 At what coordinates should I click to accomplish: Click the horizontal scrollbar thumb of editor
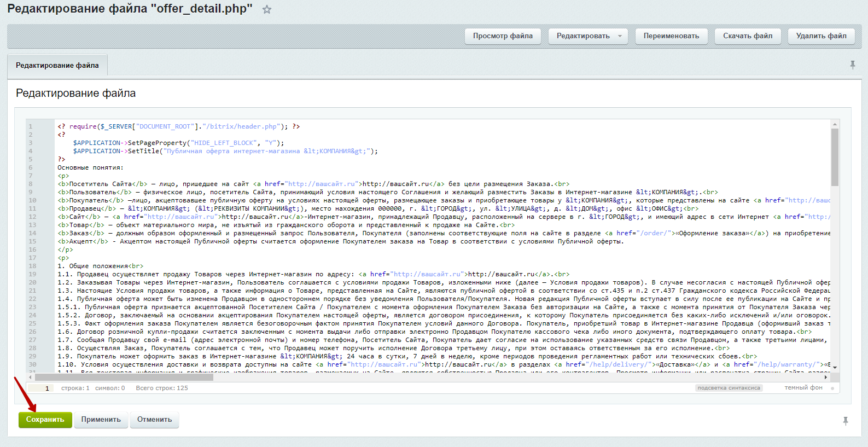pyautogui.click(x=124, y=377)
